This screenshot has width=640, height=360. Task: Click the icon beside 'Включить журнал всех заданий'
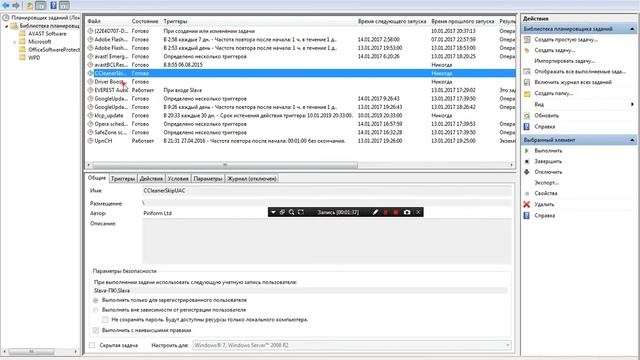(x=527, y=82)
